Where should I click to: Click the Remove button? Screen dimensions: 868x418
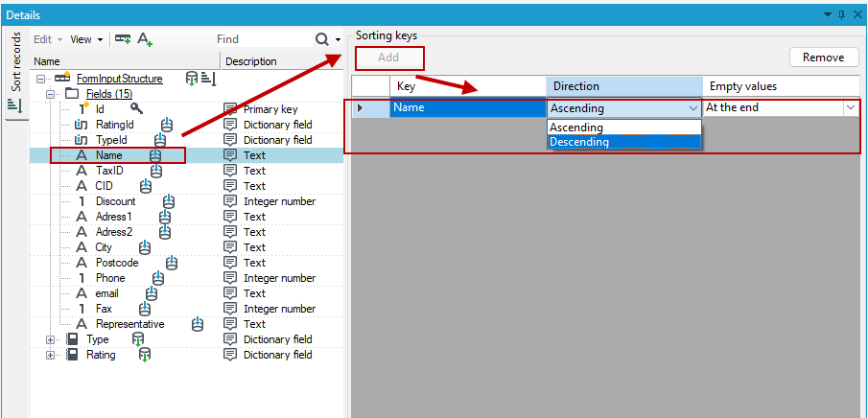tap(823, 58)
